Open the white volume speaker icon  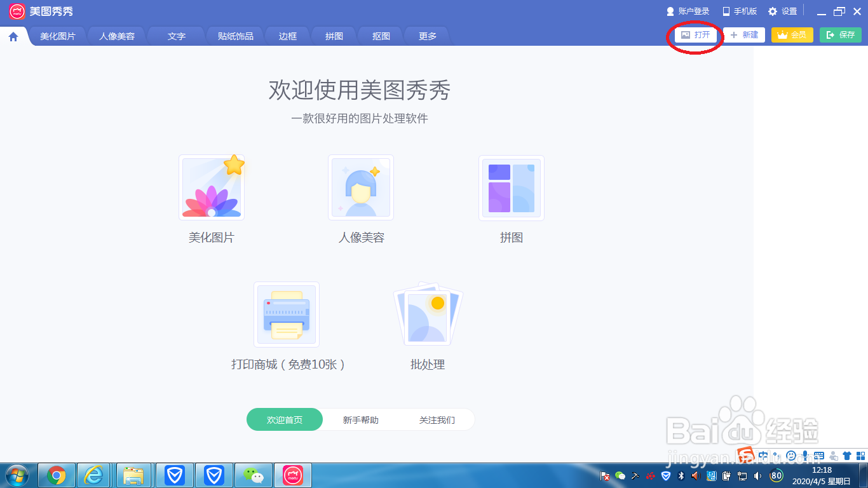[757, 476]
